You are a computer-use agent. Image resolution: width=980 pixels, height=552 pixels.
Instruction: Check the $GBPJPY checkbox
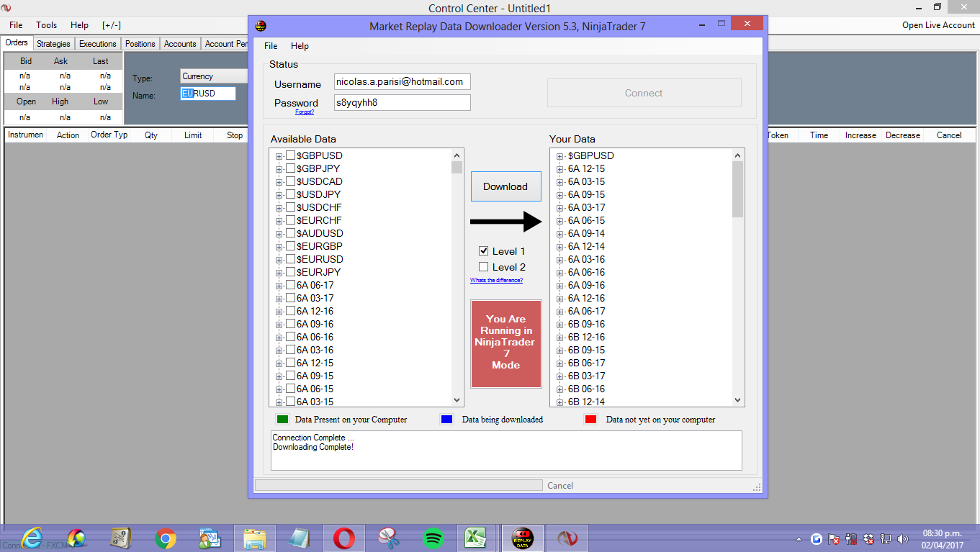(290, 168)
